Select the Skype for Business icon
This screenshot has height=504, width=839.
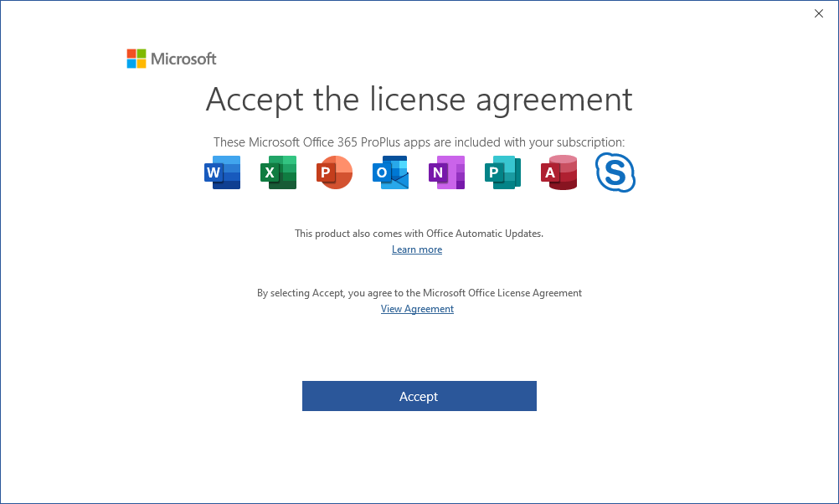click(x=615, y=172)
